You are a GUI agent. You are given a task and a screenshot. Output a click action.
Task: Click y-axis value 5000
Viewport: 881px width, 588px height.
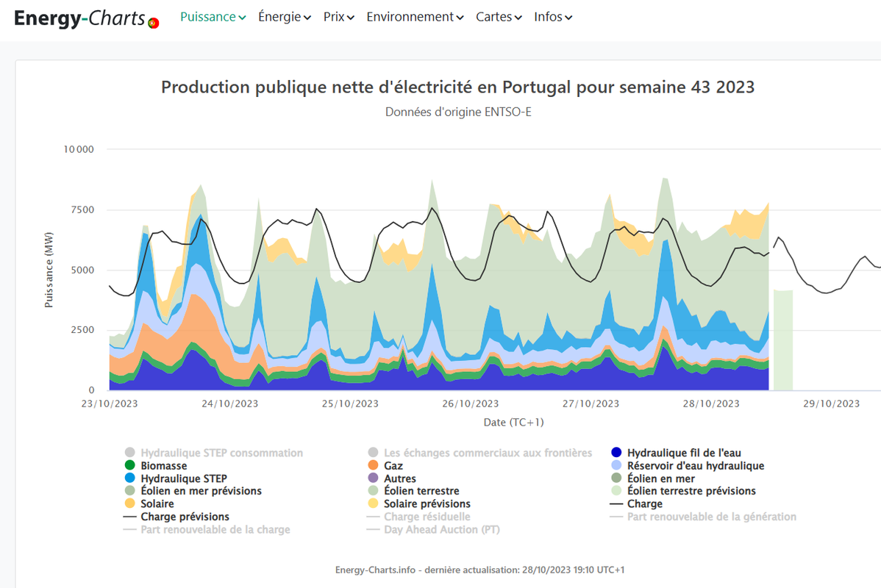[82, 270]
